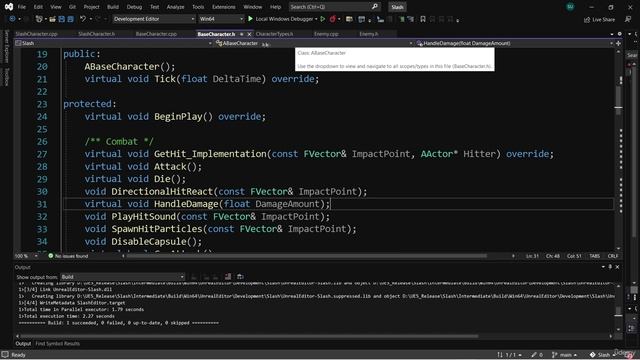The height and width of the screenshot is (360, 640).
Task: Click the Live Share icon
Action: pyautogui.click(x=587, y=19)
